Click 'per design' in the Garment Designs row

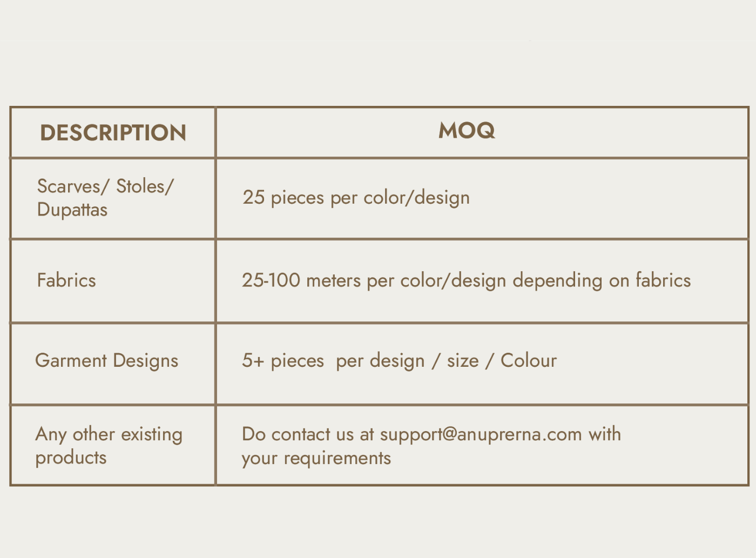pos(380,360)
